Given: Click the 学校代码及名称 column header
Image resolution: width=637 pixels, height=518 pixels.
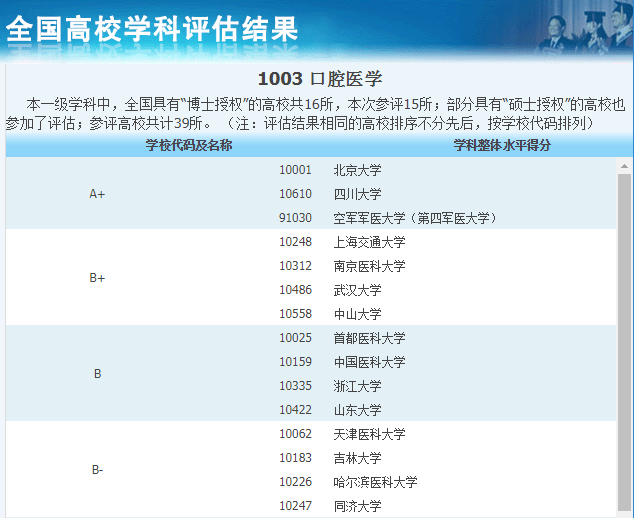Looking at the screenshot, I should point(189,145).
